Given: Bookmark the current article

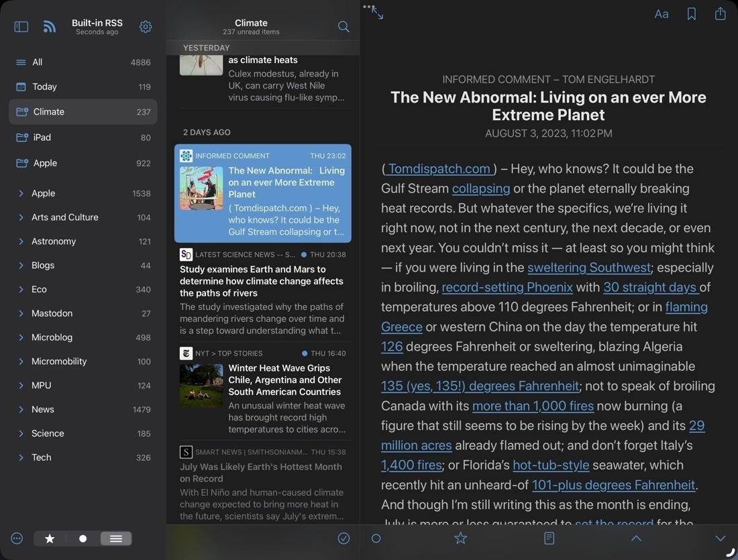Looking at the screenshot, I should pos(691,13).
